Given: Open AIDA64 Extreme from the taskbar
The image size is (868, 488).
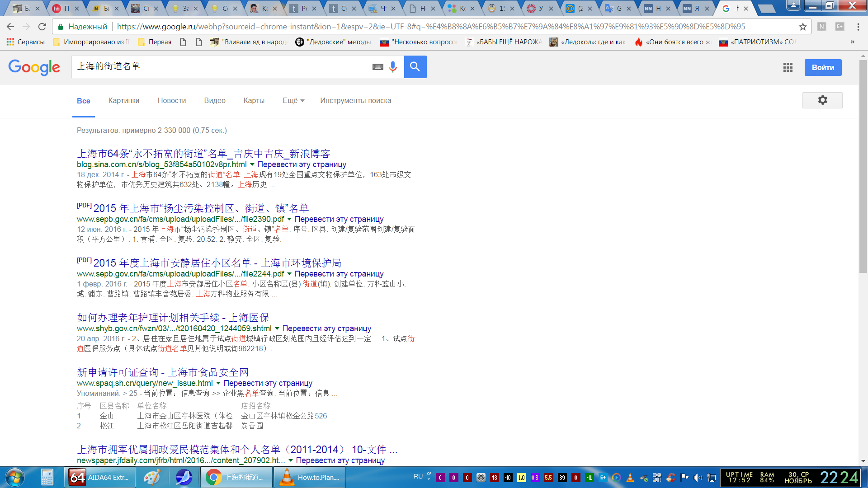Looking at the screenshot, I should [101, 477].
